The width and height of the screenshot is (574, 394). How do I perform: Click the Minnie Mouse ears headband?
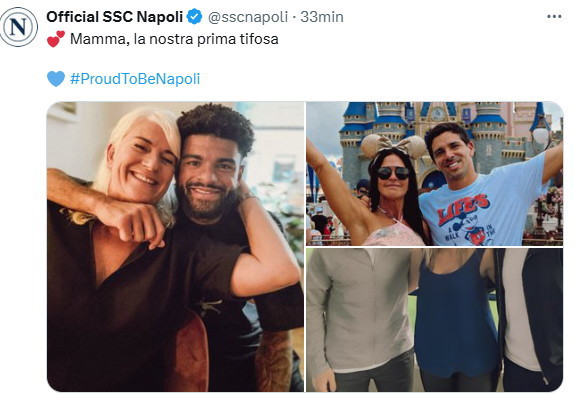[x=394, y=146]
